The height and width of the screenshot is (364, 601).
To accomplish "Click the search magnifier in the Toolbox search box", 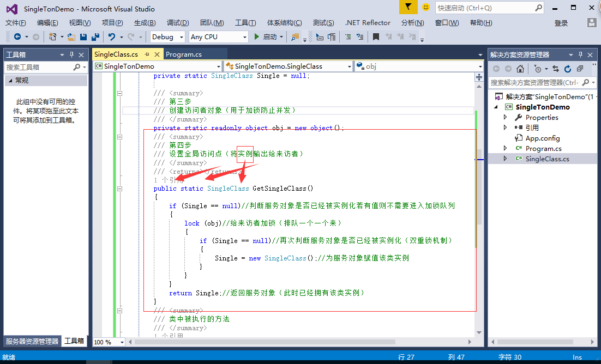I will 77,67.
